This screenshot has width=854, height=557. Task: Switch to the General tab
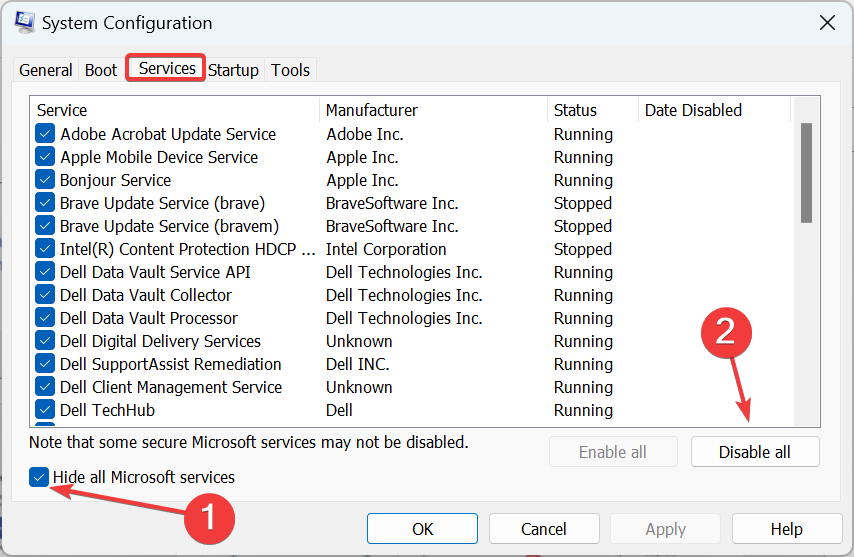(x=46, y=70)
